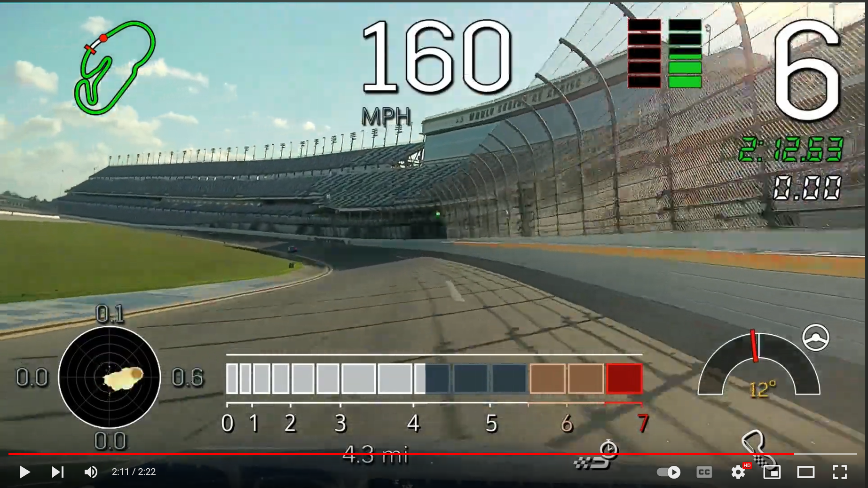Mute the video volume

[x=90, y=472]
